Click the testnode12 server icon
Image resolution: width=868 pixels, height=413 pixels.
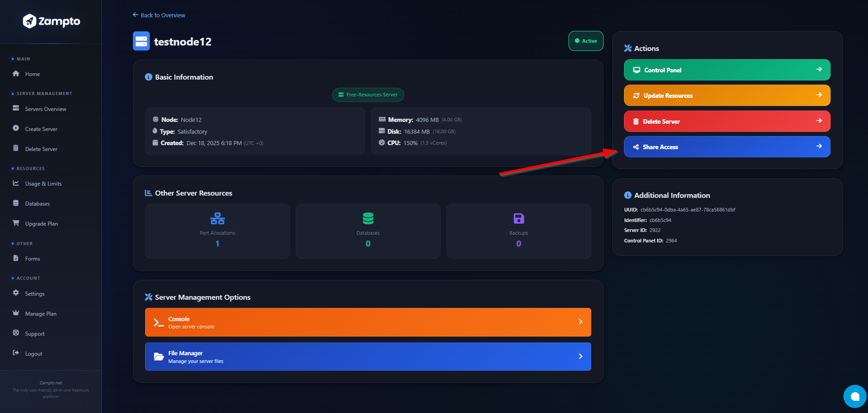coord(141,41)
